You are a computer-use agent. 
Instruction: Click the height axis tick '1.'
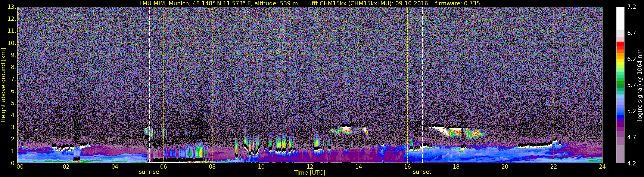[x=13, y=151]
